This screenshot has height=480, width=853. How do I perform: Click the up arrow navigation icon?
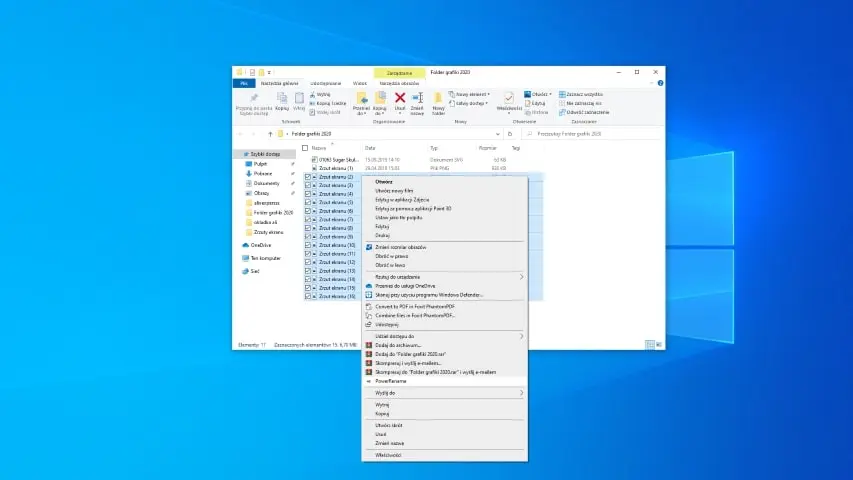coord(270,133)
